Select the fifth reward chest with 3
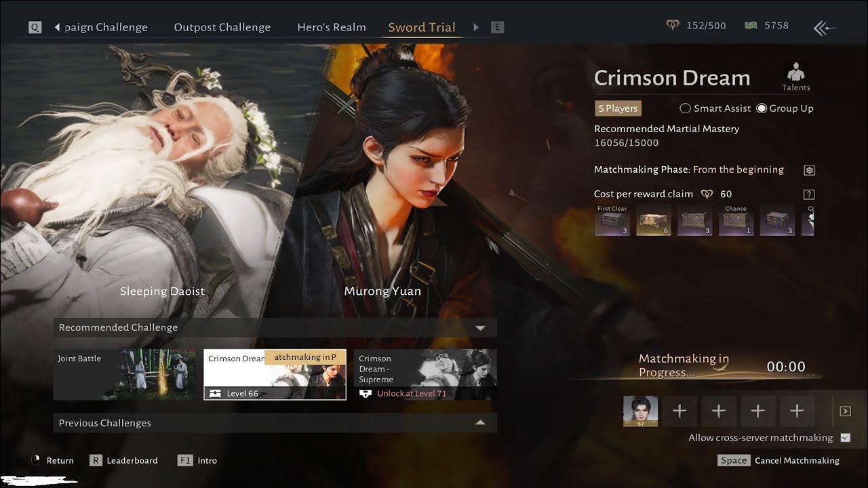 pyautogui.click(x=777, y=221)
